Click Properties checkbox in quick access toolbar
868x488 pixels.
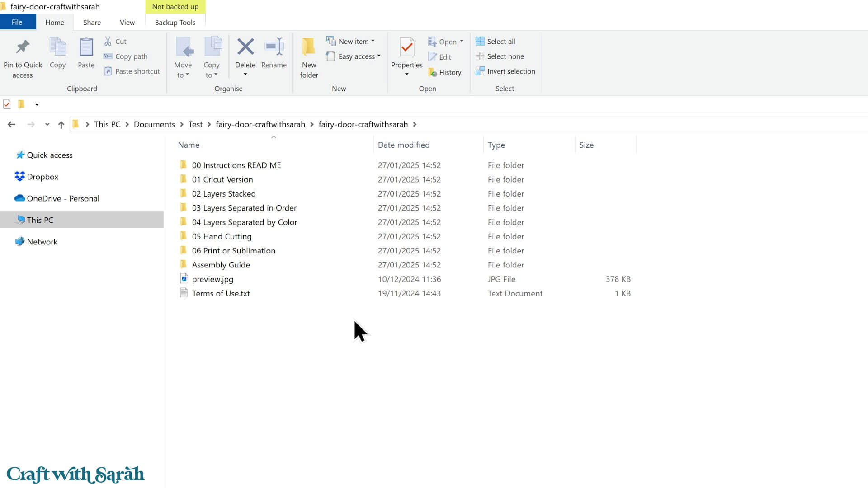click(x=7, y=104)
